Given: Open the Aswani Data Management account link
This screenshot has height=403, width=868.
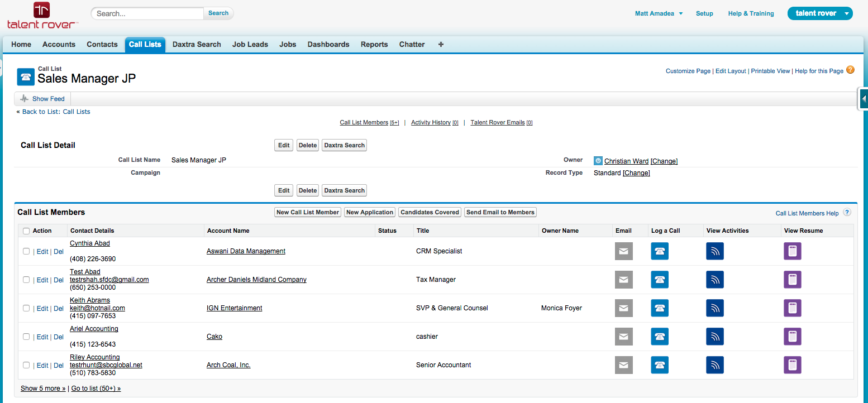Looking at the screenshot, I should pyautogui.click(x=246, y=251).
